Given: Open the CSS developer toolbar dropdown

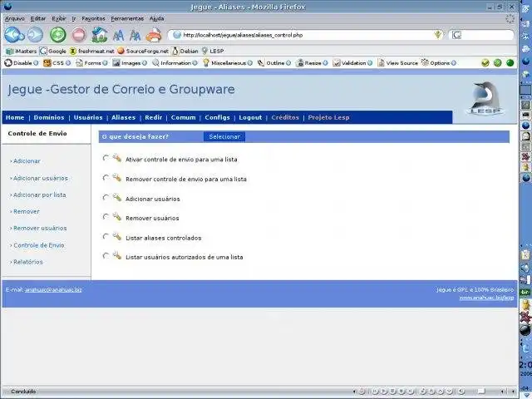Looking at the screenshot, I should tap(57, 63).
